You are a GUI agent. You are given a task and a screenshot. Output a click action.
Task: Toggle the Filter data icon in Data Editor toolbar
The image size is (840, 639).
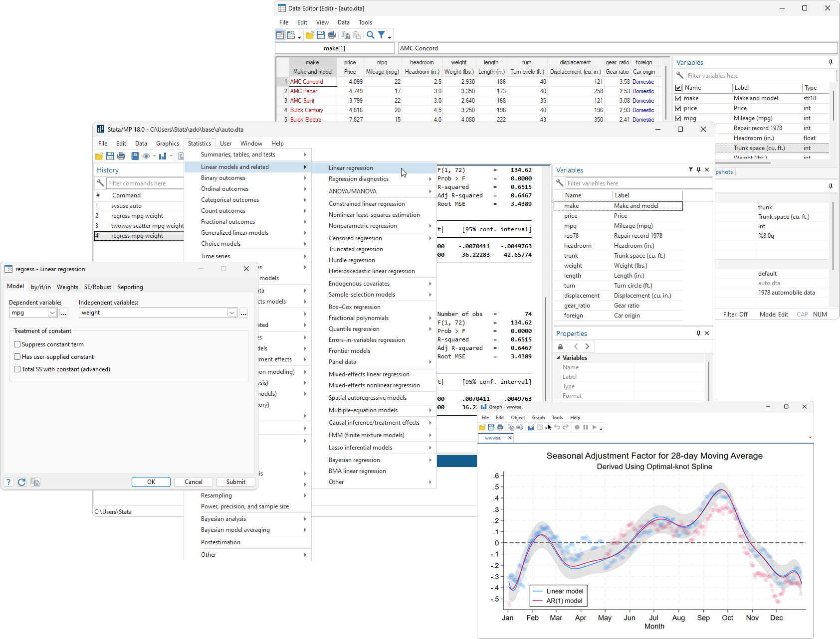[x=382, y=35]
